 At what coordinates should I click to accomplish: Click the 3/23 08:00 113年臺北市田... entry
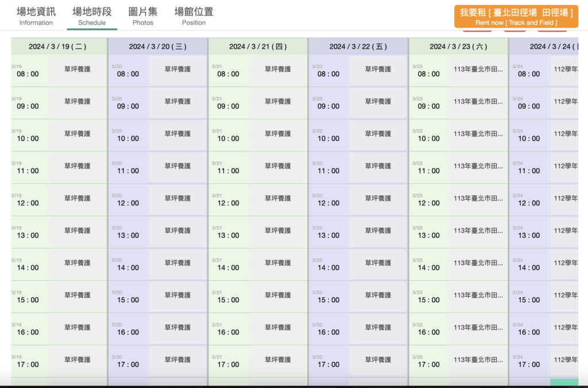pos(478,69)
